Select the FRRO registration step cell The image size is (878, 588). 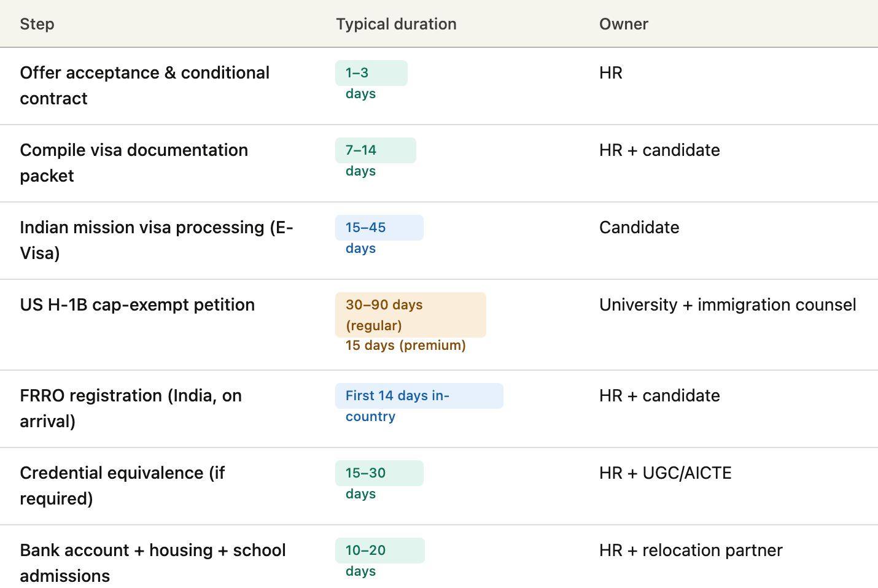(131, 409)
